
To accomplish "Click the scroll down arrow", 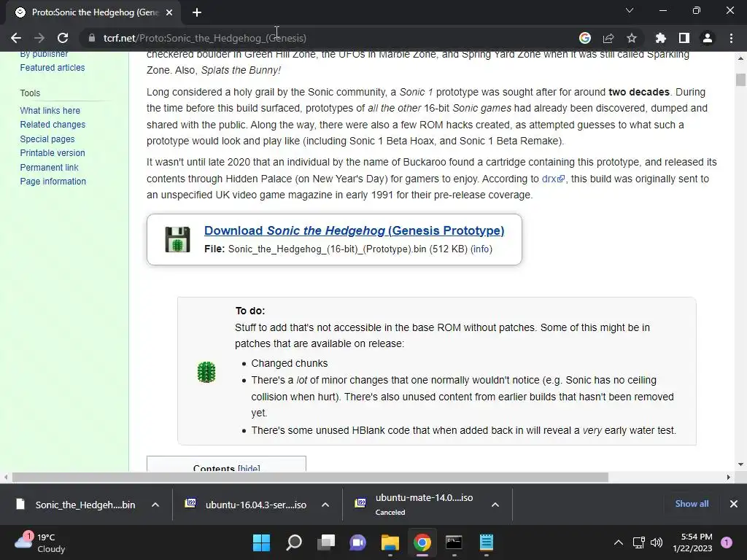I will pyautogui.click(x=740, y=464).
